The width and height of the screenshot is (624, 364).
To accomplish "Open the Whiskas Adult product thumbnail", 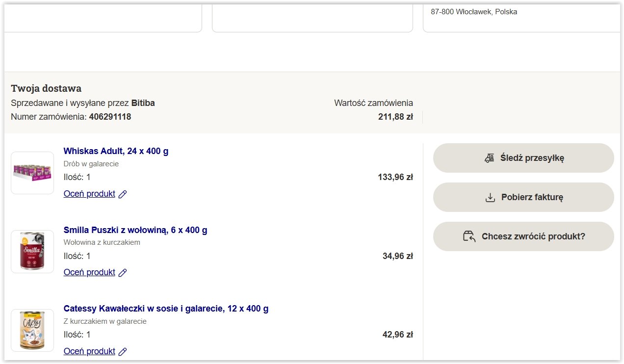I will (x=32, y=173).
